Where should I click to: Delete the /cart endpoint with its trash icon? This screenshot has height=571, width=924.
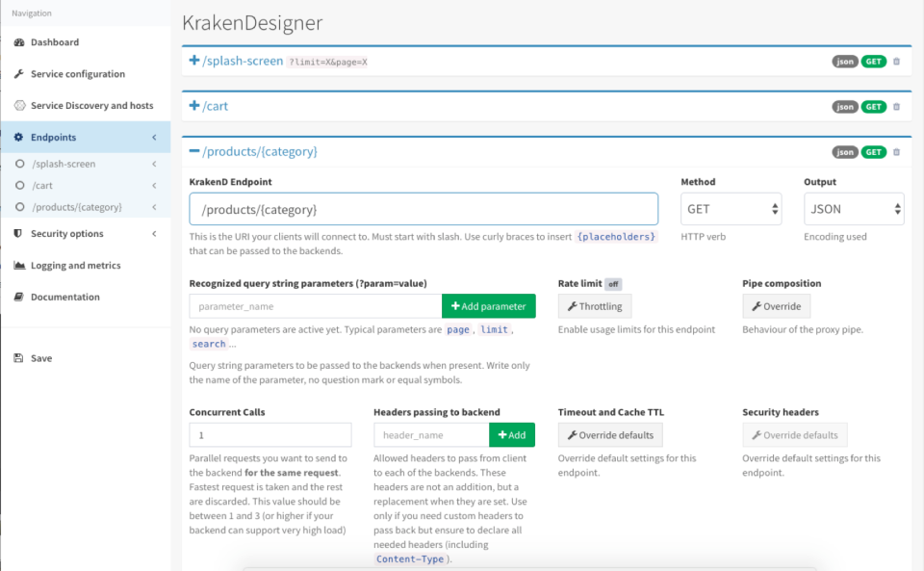tap(896, 106)
